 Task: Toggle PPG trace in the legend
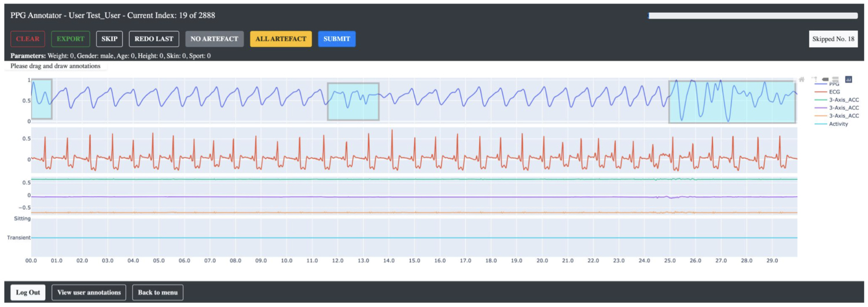pos(834,84)
